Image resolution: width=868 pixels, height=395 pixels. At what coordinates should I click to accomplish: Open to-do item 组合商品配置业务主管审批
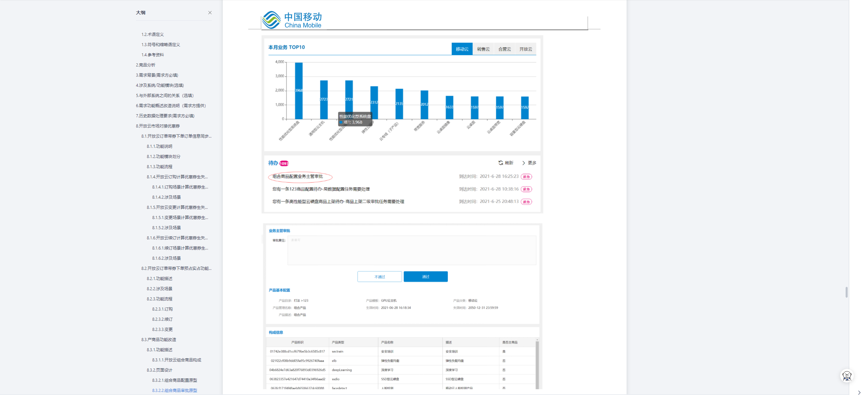tap(298, 176)
